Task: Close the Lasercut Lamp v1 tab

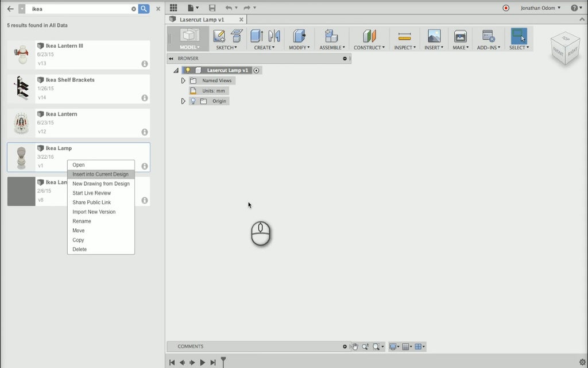Action: pyautogui.click(x=241, y=20)
